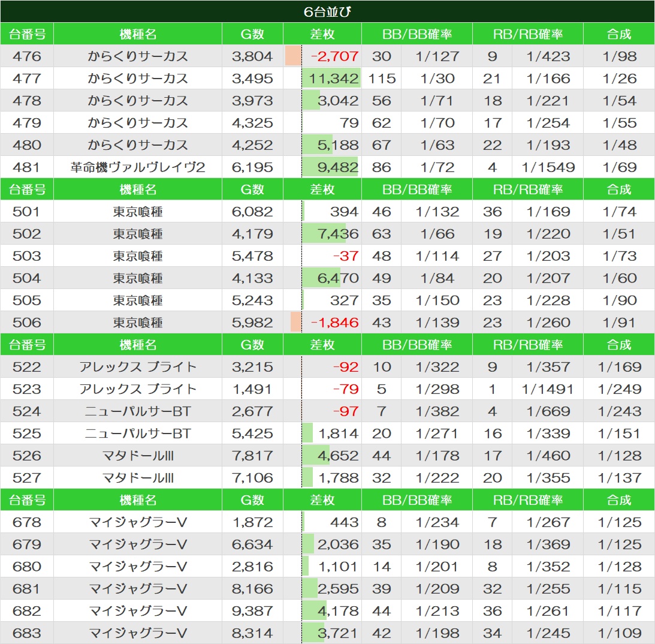This screenshot has width=655, height=644.
Task: Click machine number 678
Action: coord(27,522)
